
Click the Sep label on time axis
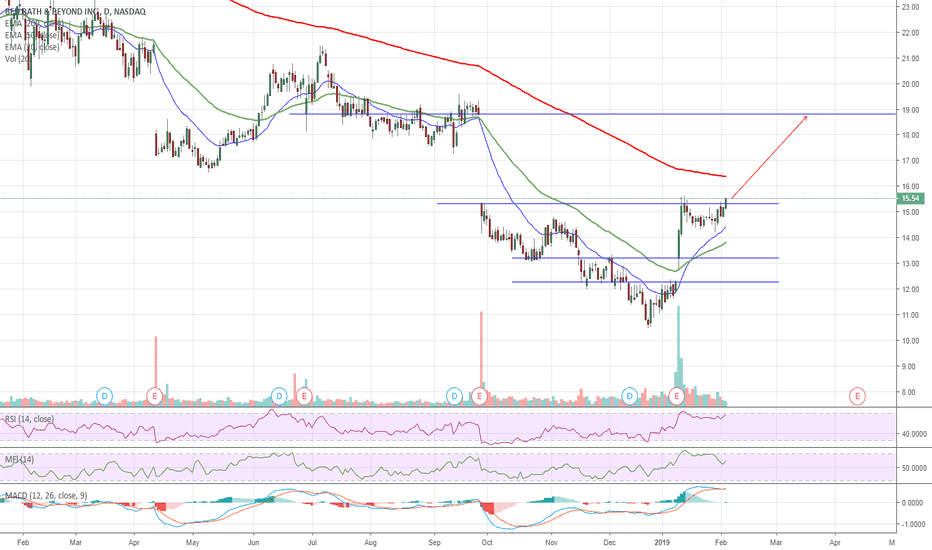pos(434,542)
